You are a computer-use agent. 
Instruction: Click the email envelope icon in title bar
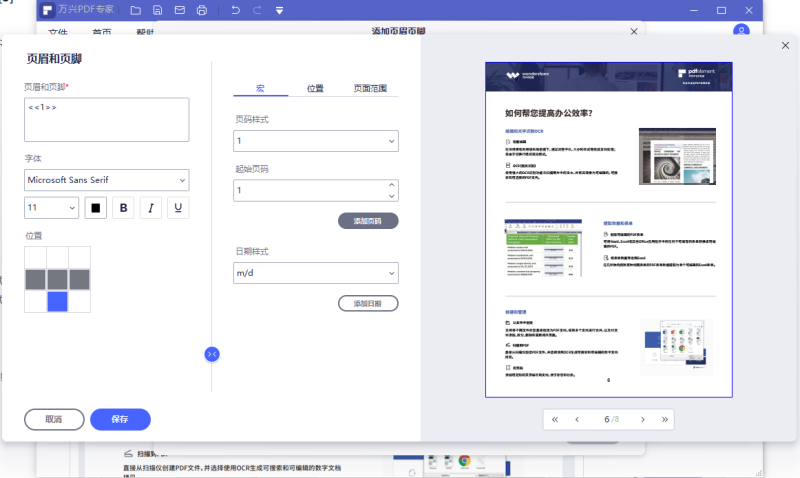pyautogui.click(x=180, y=10)
